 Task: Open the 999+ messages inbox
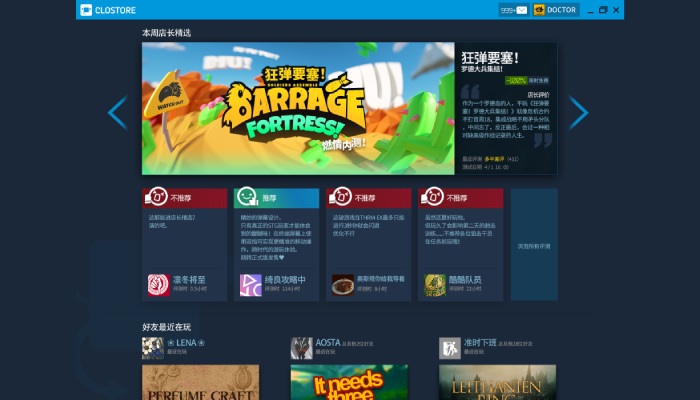click(513, 10)
